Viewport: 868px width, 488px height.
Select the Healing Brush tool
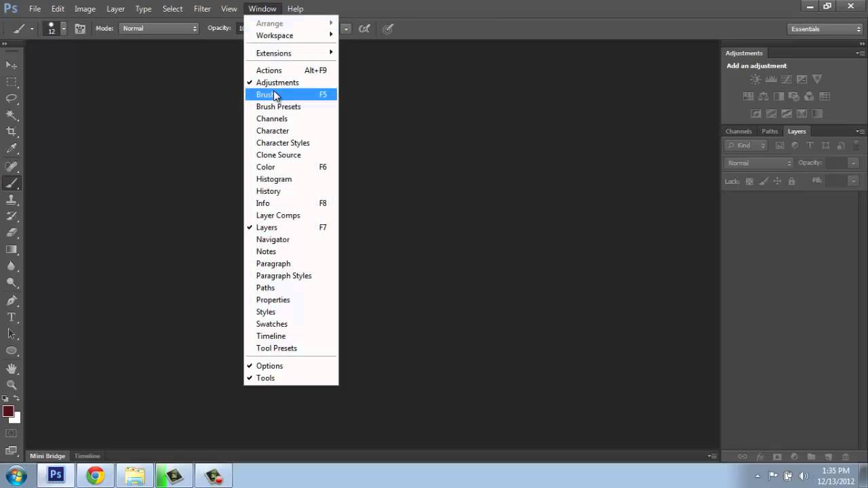click(x=12, y=166)
